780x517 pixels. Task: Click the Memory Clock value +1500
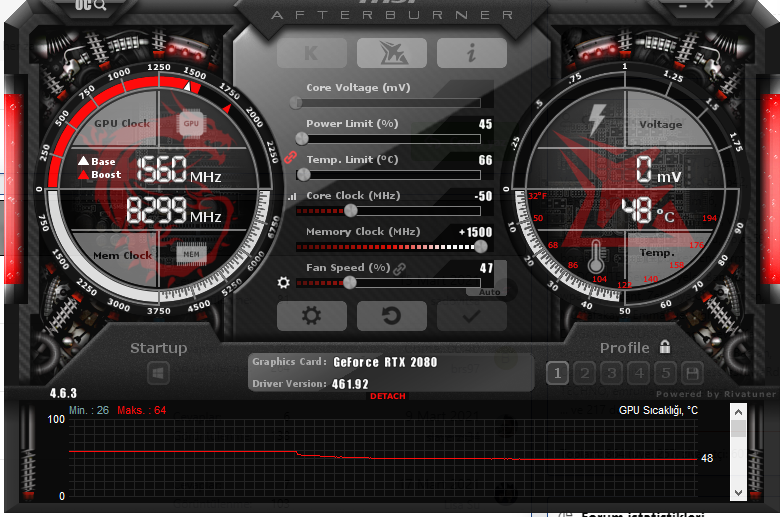tap(476, 232)
